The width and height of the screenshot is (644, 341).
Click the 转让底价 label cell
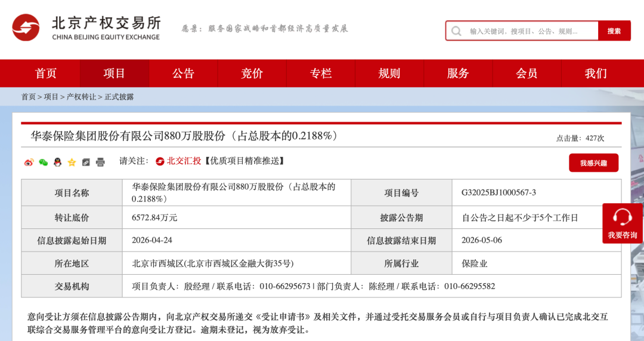coord(72,218)
